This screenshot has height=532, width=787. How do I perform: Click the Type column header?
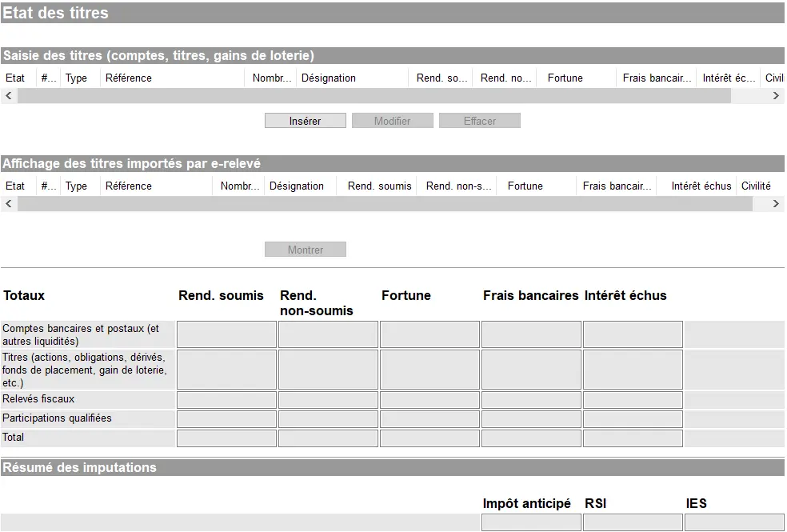[78, 78]
